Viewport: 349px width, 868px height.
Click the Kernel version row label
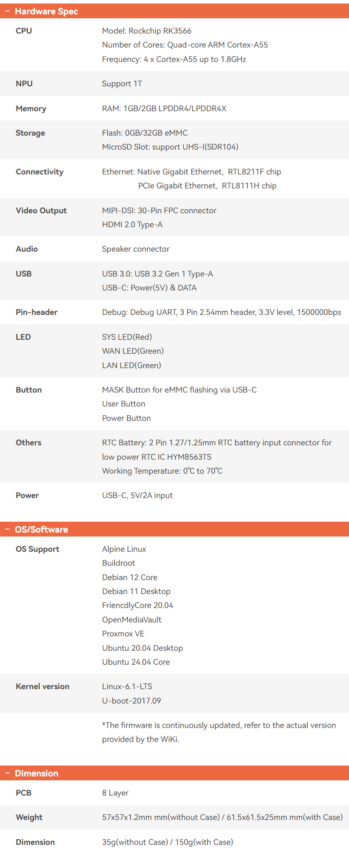(x=43, y=687)
